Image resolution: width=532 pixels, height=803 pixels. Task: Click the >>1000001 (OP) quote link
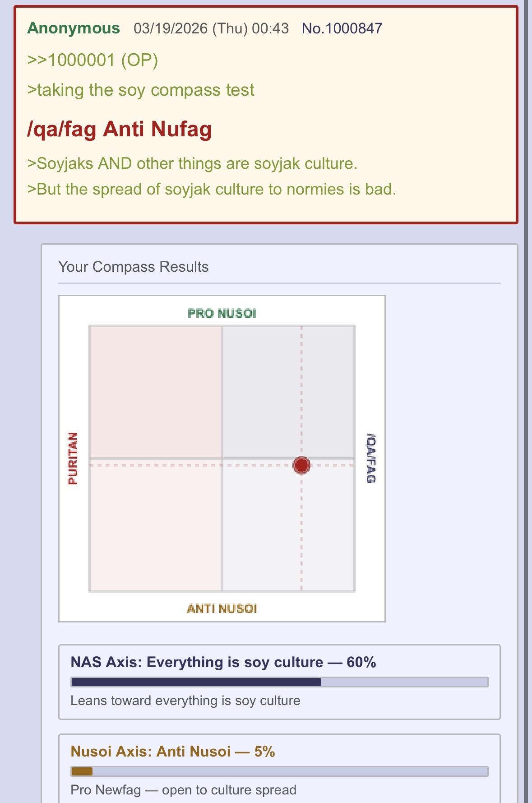click(93, 60)
